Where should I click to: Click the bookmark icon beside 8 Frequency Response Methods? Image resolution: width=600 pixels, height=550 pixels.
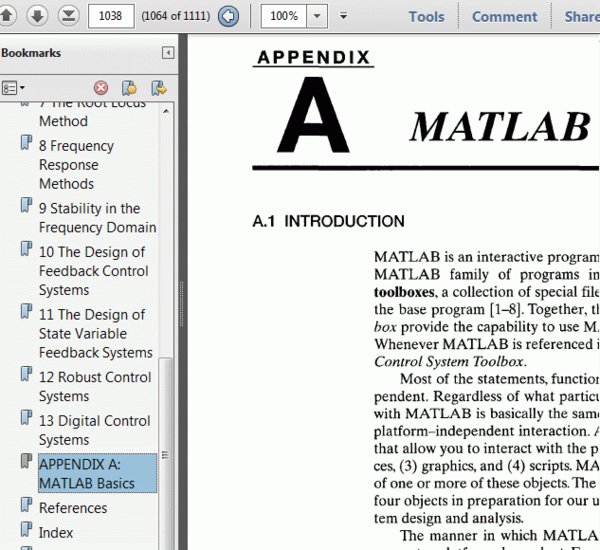coord(26,142)
